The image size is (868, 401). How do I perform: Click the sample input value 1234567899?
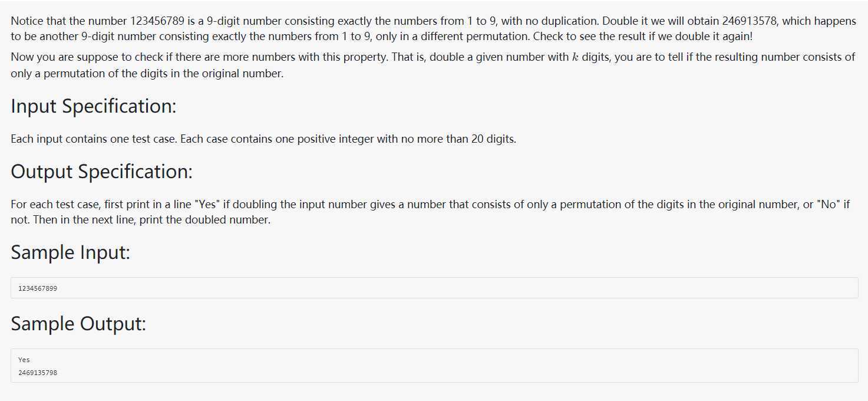pyautogui.click(x=38, y=288)
